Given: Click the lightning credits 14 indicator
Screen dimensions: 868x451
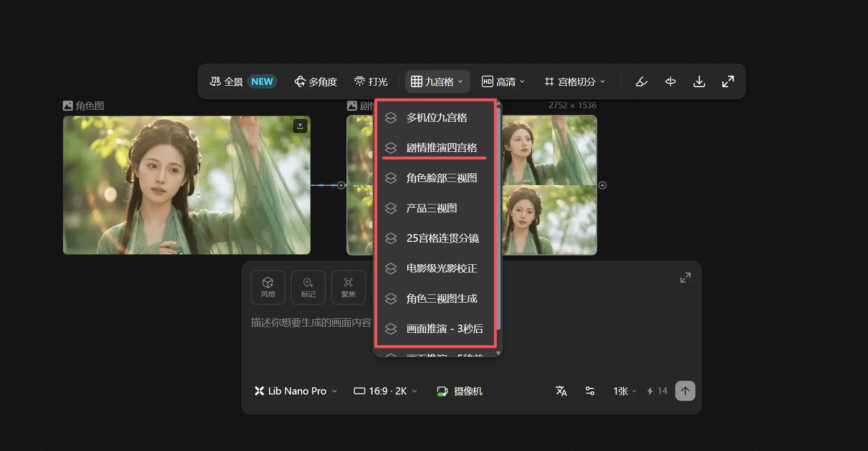Looking at the screenshot, I should coord(657,391).
